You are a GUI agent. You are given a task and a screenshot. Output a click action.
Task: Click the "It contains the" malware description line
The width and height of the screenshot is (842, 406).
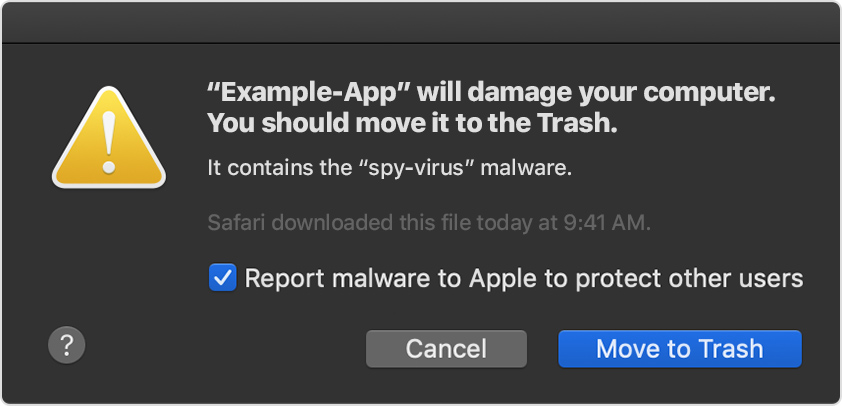click(x=390, y=168)
